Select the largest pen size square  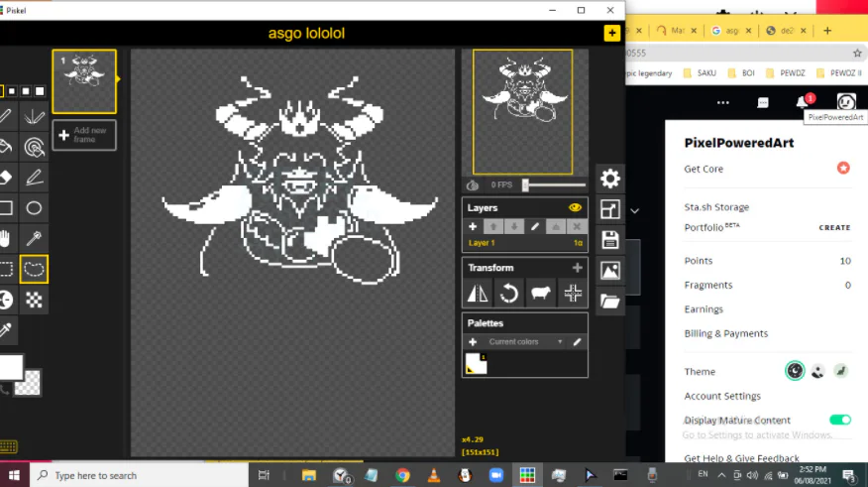click(x=40, y=91)
